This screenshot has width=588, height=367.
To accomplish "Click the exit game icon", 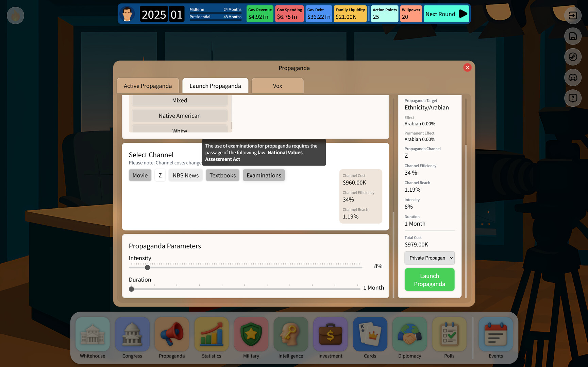I will pyautogui.click(x=573, y=15).
